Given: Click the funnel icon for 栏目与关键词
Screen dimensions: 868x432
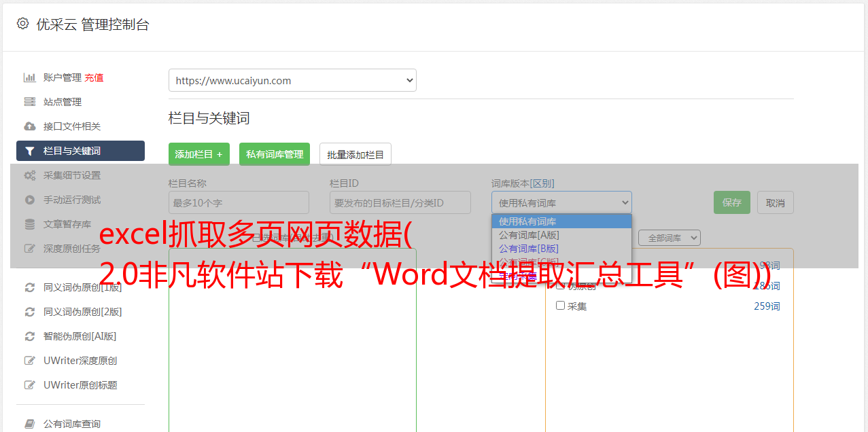Looking at the screenshot, I should pyautogui.click(x=30, y=151).
